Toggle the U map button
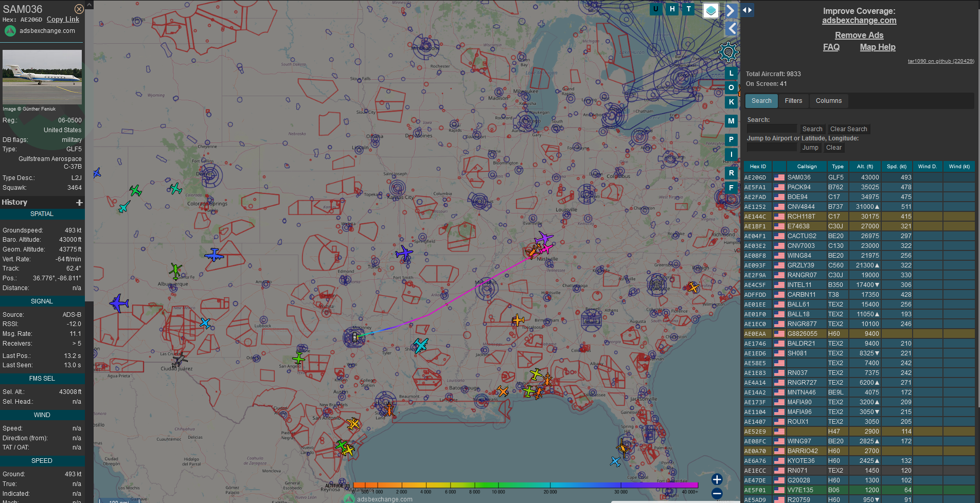980x503 pixels. (656, 9)
